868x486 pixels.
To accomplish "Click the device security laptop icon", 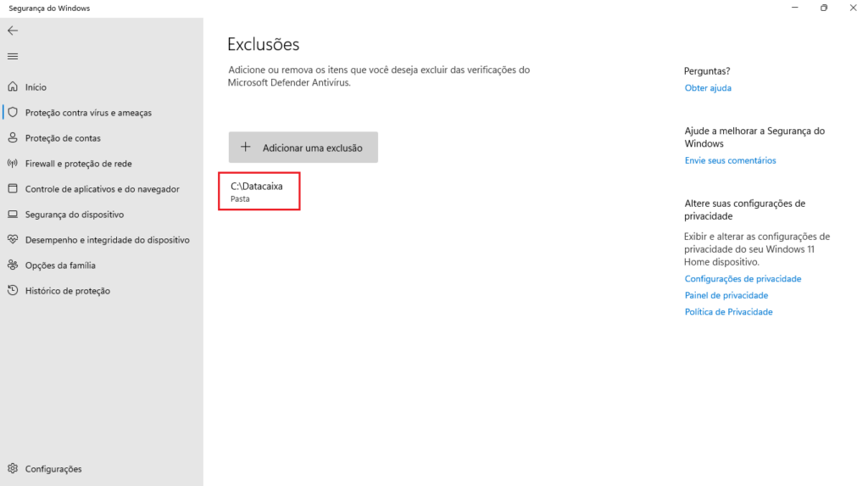I will tap(13, 215).
